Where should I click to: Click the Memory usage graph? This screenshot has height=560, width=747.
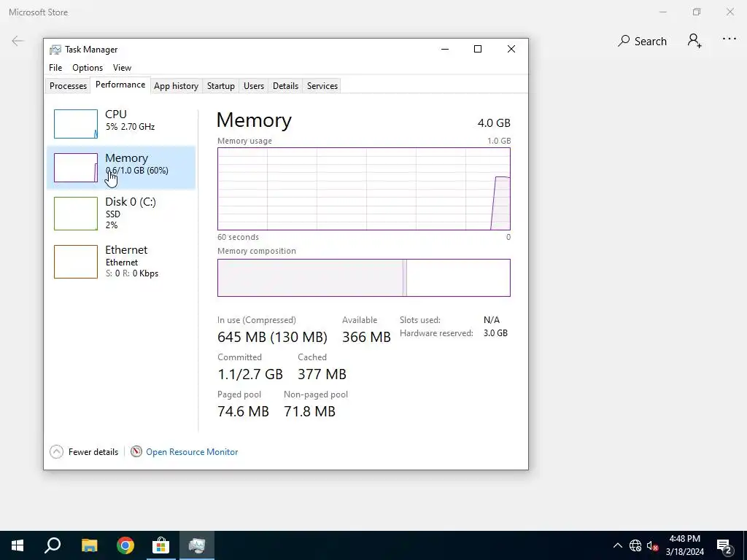[x=363, y=189]
